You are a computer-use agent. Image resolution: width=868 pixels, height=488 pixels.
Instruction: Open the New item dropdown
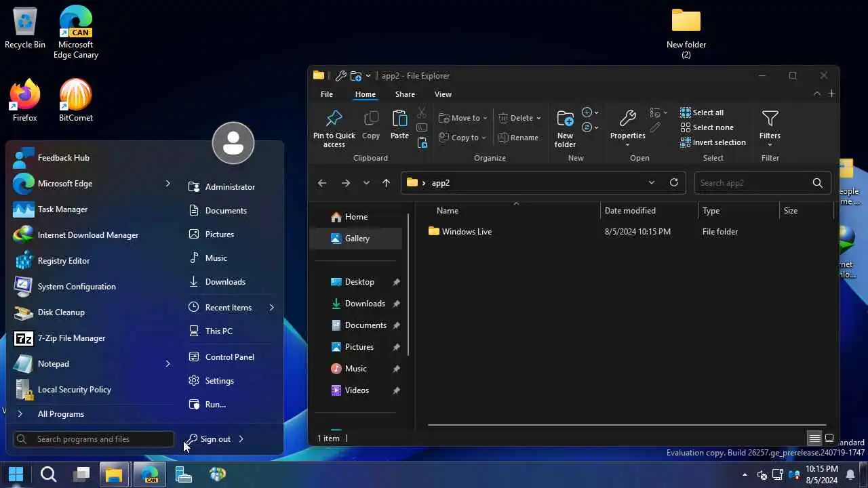pyautogui.click(x=590, y=113)
